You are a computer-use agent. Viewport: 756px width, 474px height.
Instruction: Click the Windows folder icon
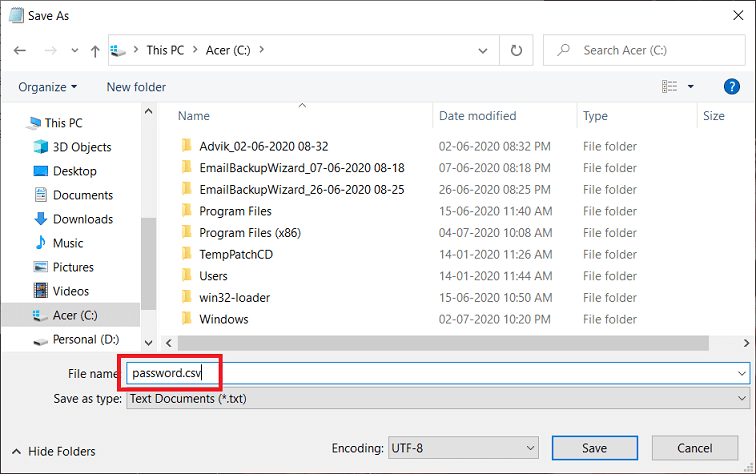(187, 319)
